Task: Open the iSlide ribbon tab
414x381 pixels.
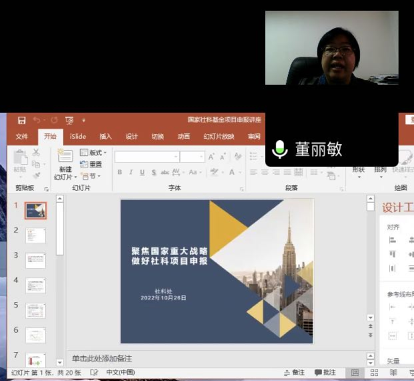Action: pos(78,136)
